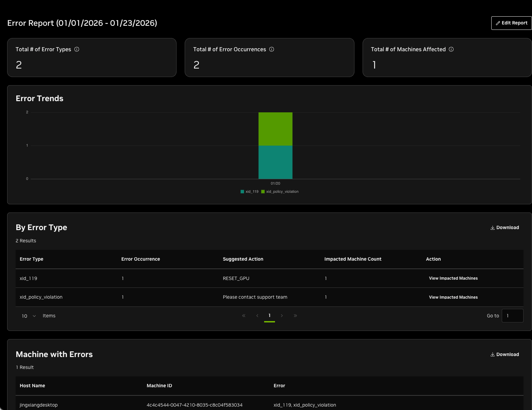
Task: Click the jingxiangdesktop host row
Action: (x=39, y=405)
